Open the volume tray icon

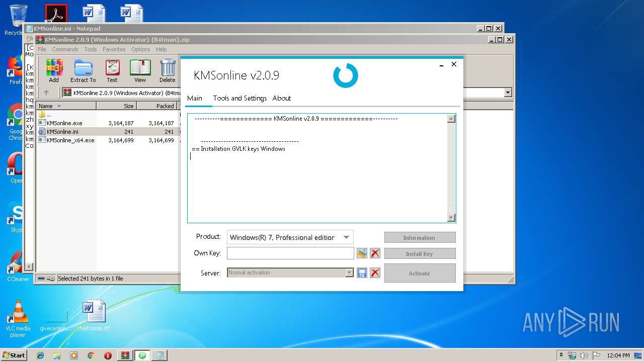[x=584, y=355]
